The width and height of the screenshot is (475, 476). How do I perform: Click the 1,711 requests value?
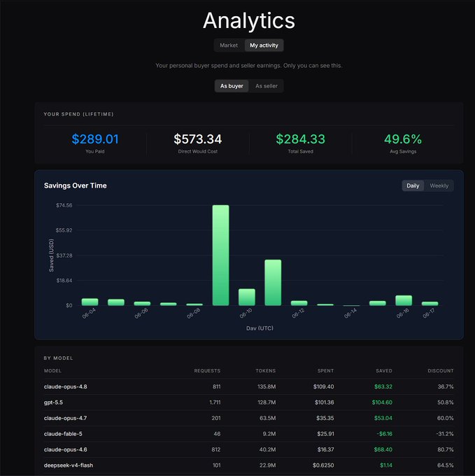click(x=215, y=402)
